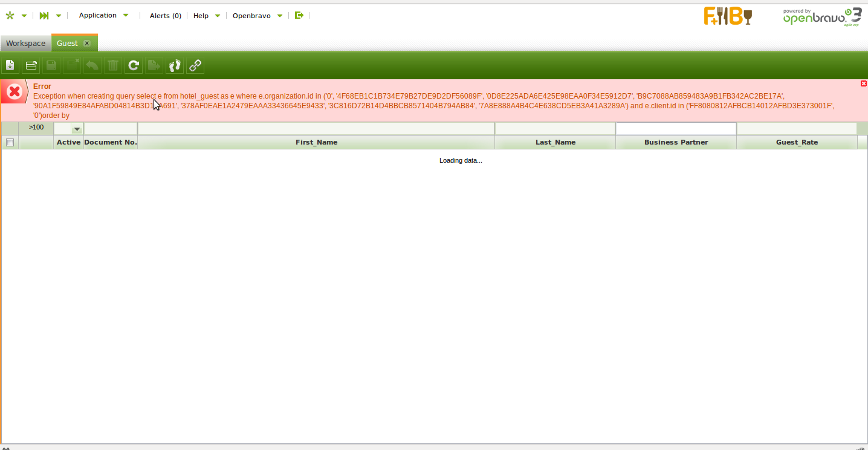Sort by the Active column header
Screen dimensions: 868x450
point(69,142)
